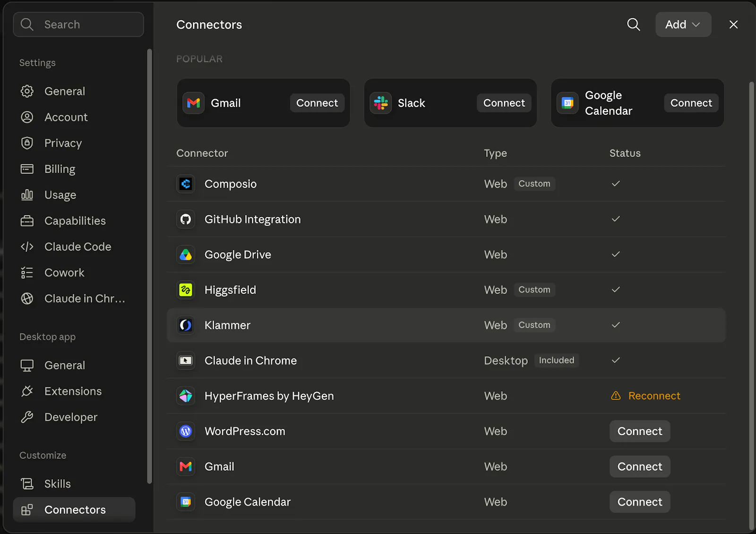The image size is (756, 534).
Task: Click the search magnifier icon in Connectors header
Action: (x=634, y=25)
